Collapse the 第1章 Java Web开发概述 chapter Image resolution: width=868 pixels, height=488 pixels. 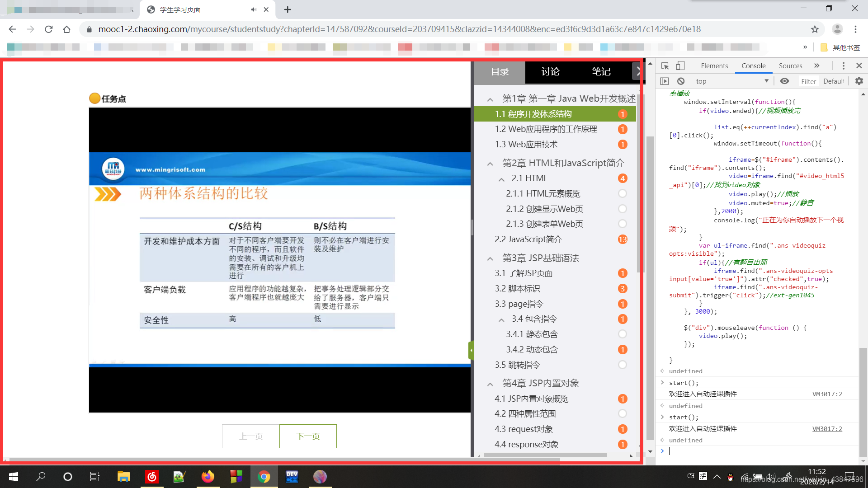tap(490, 99)
